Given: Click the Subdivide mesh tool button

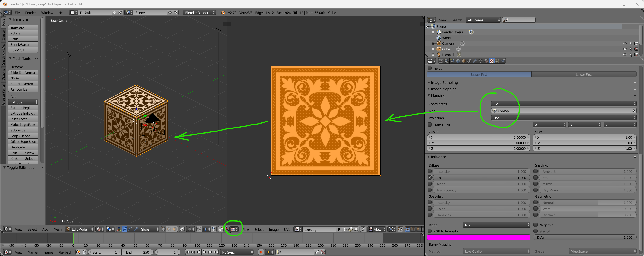Looking at the screenshot, I should pyautogui.click(x=23, y=130).
